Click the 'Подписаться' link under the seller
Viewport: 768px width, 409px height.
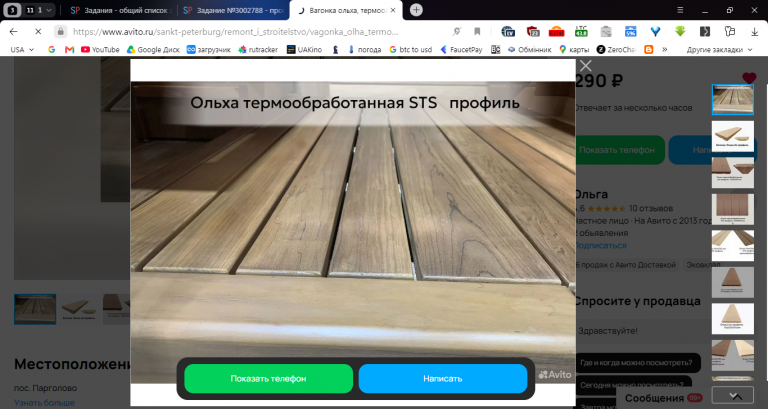[600, 245]
